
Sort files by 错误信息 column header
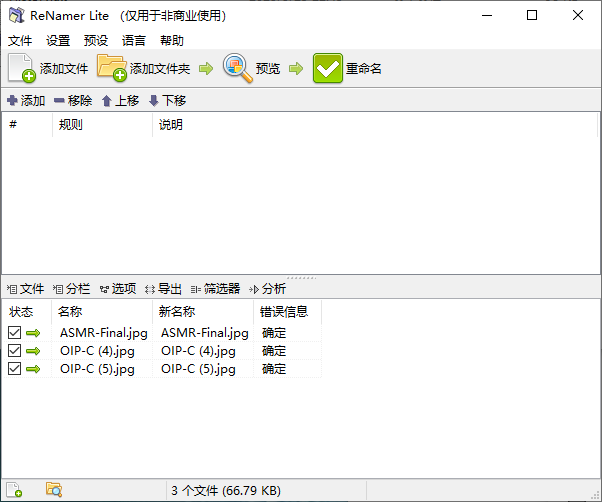pyautogui.click(x=287, y=311)
